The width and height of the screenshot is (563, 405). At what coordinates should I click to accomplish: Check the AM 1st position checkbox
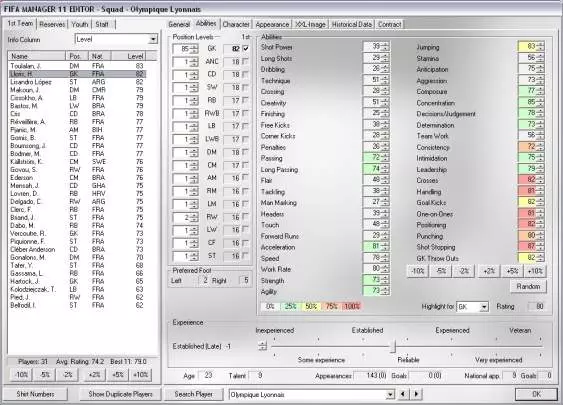[246, 178]
